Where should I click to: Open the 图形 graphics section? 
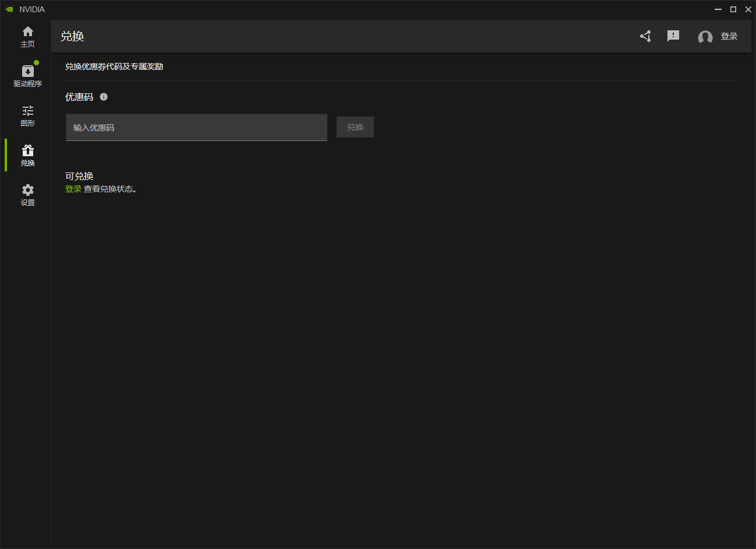27,116
